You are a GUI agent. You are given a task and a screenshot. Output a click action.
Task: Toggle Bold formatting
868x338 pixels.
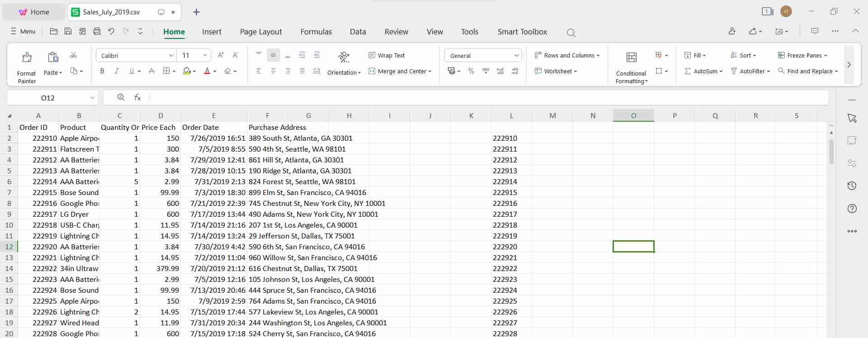(102, 71)
